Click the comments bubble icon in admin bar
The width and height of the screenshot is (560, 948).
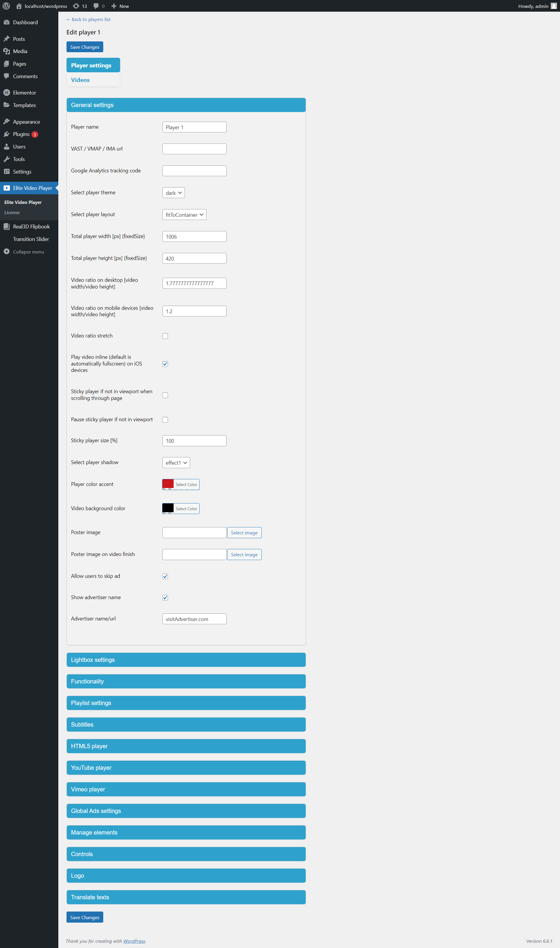[x=96, y=6]
